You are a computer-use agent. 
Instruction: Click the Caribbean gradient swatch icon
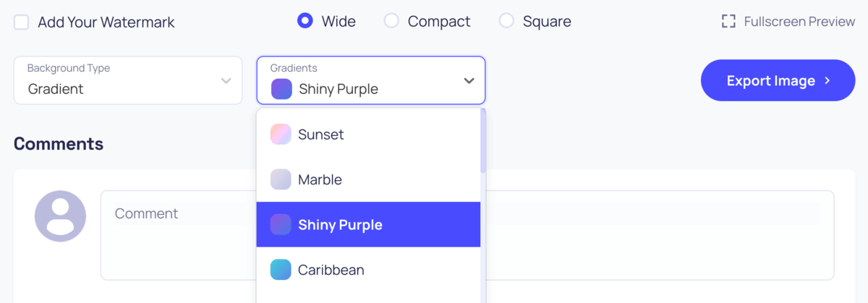[281, 270]
